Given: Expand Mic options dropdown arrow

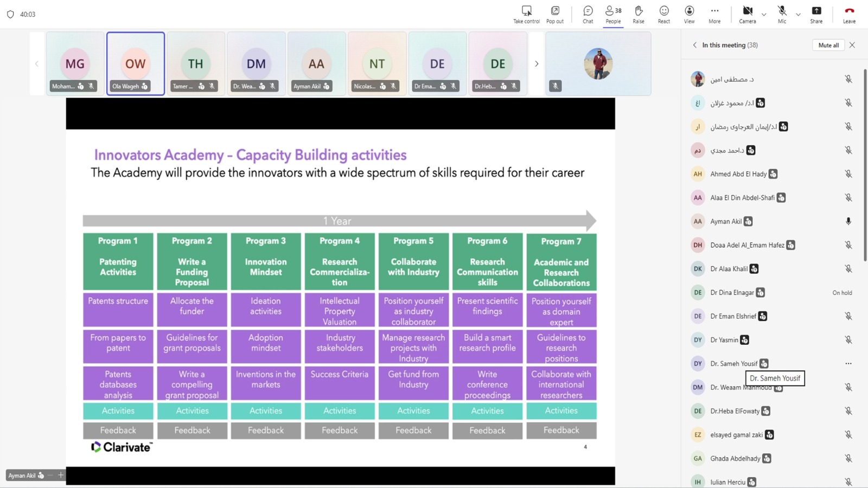Looking at the screenshot, I should pyautogui.click(x=798, y=15).
